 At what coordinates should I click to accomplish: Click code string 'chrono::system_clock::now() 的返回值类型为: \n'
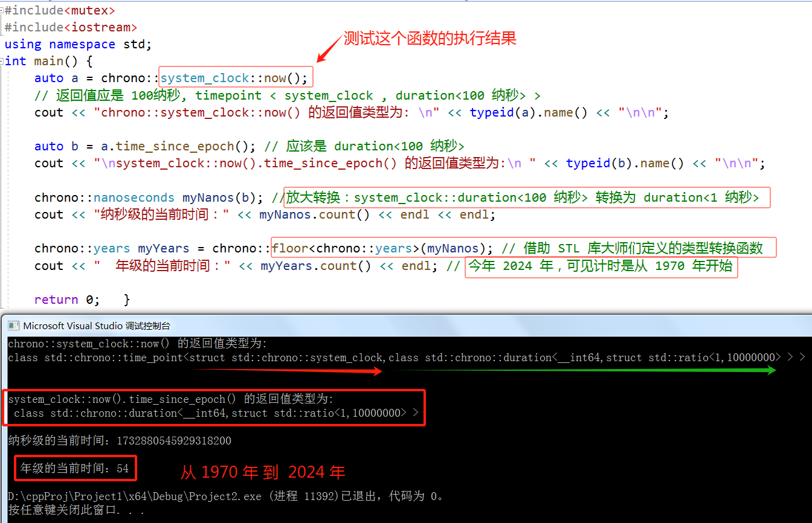(266, 112)
